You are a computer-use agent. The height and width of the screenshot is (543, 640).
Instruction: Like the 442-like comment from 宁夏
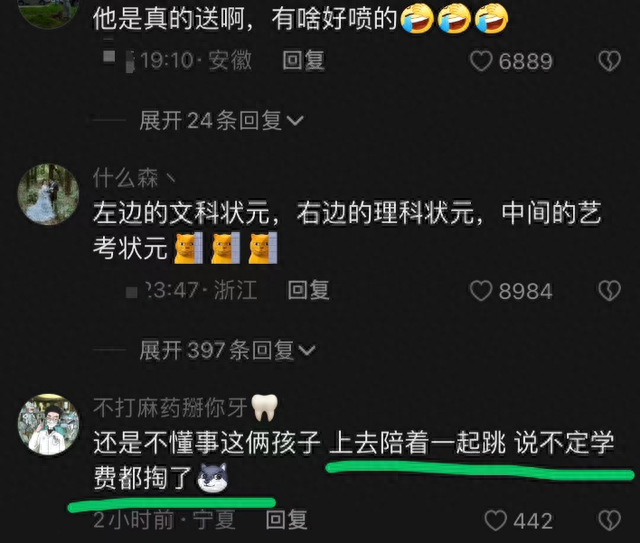coord(496,521)
